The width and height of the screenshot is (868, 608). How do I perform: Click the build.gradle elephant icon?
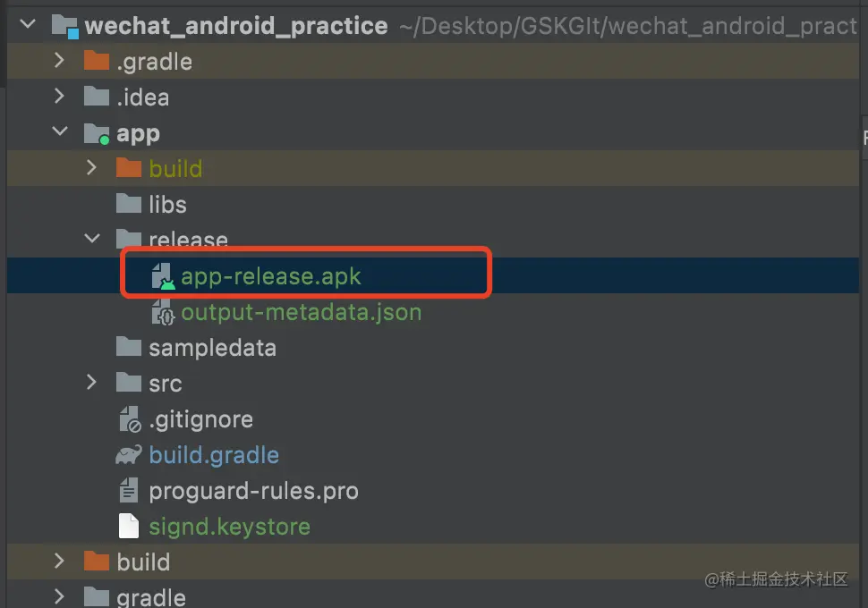(129, 455)
